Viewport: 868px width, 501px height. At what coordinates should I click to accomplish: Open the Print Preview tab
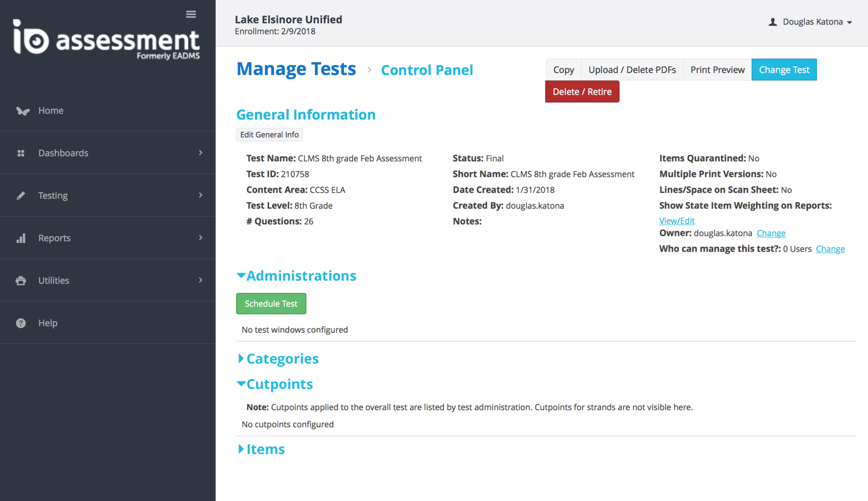[717, 70]
